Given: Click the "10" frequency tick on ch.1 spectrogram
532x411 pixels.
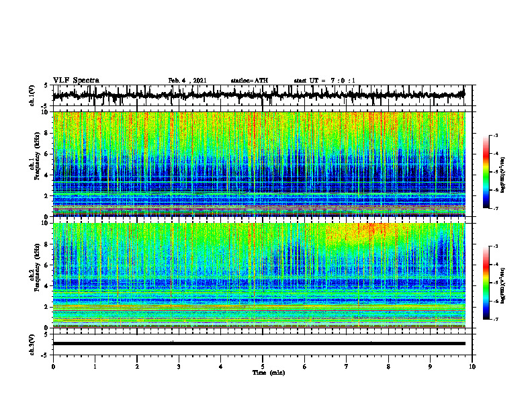Looking at the screenshot, I should click(46, 112).
